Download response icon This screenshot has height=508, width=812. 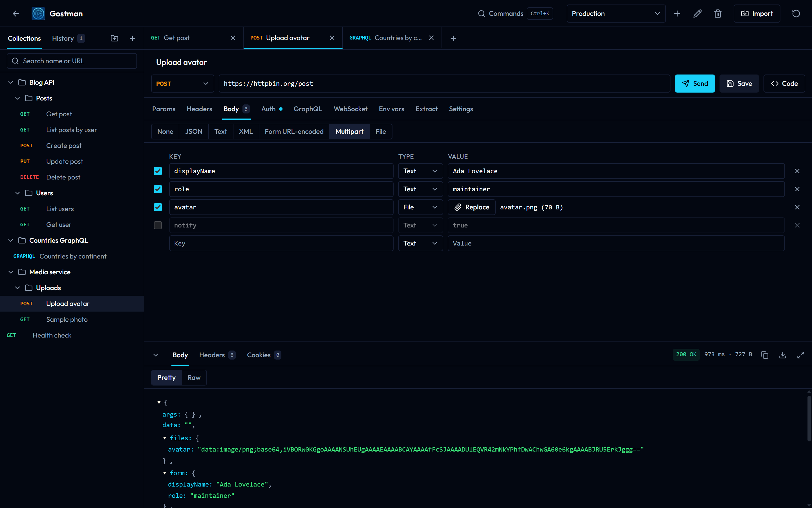(x=782, y=355)
